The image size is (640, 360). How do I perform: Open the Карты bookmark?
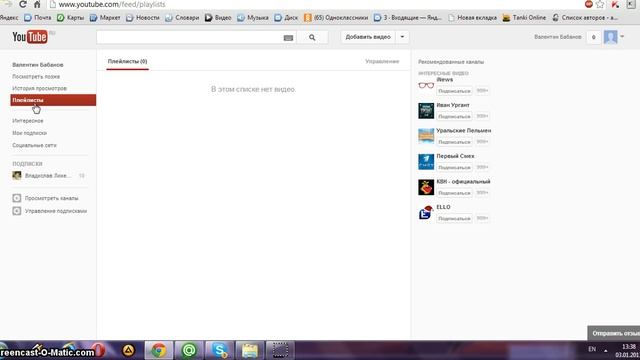[71, 18]
